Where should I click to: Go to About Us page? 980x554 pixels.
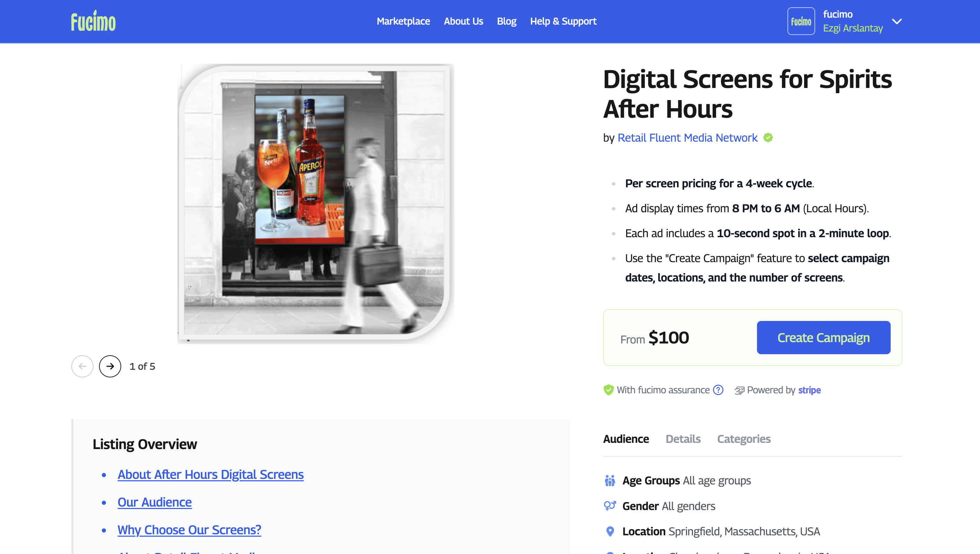(463, 21)
